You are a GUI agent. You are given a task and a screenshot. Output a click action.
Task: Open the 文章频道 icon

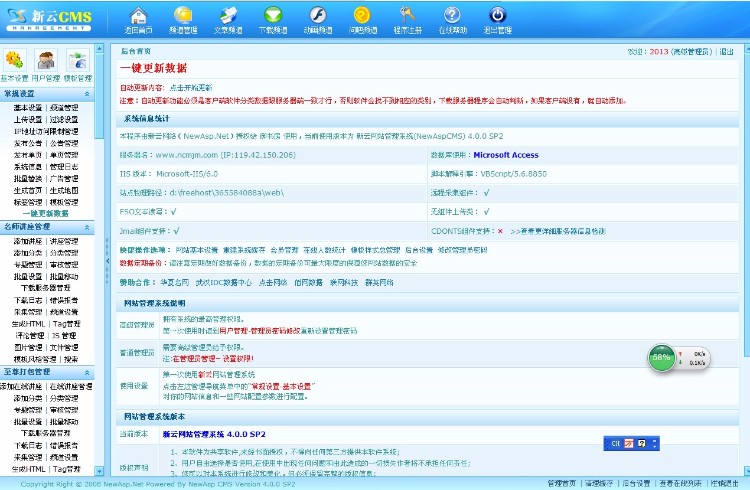(x=228, y=16)
